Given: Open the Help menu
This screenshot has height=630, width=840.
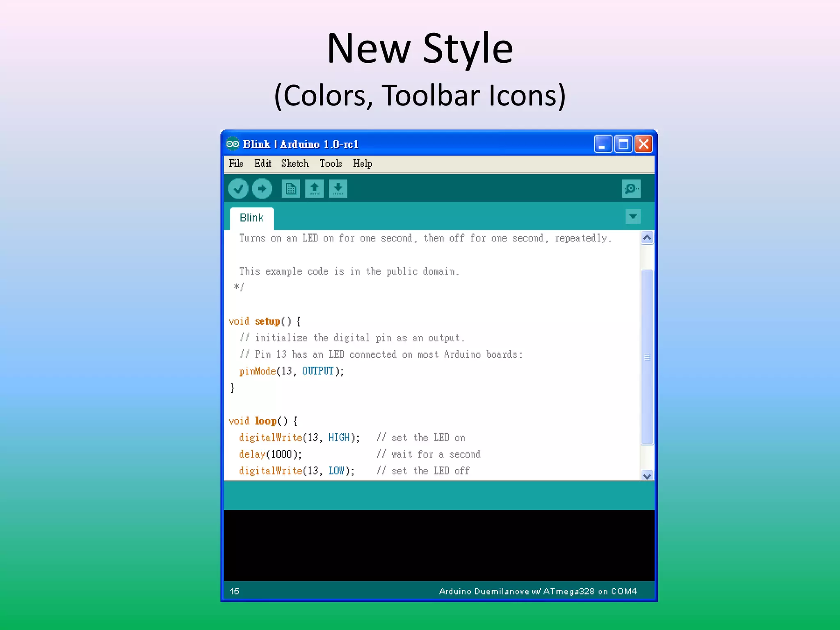Looking at the screenshot, I should [363, 164].
